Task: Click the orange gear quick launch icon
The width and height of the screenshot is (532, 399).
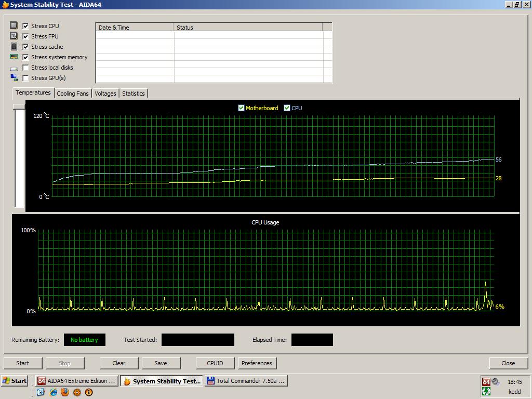Action: pos(77,392)
